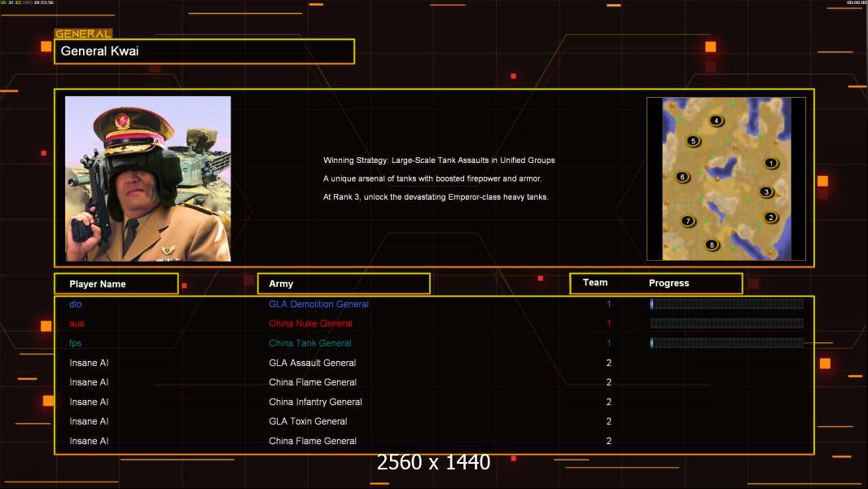Image resolution: width=868 pixels, height=489 pixels.
Task: Click the Player Name column header
Action: coord(116,284)
